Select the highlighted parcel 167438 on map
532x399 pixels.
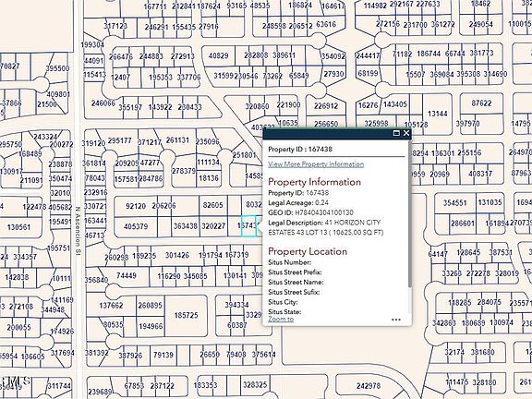(x=248, y=225)
